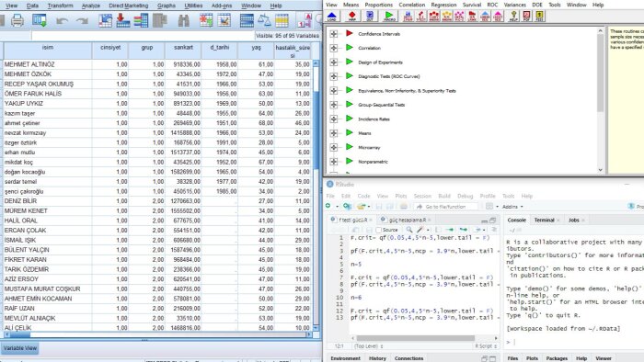Click the red MAP icon in the PASS toolbar
Screen dimensions: 644x362
[352, 16]
